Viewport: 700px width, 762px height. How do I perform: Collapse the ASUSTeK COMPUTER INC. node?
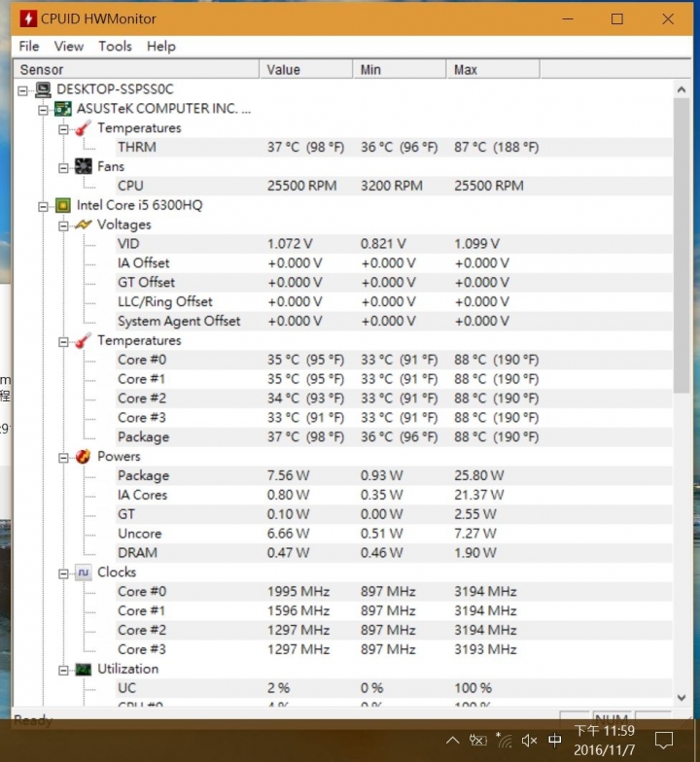click(x=43, y=110)
